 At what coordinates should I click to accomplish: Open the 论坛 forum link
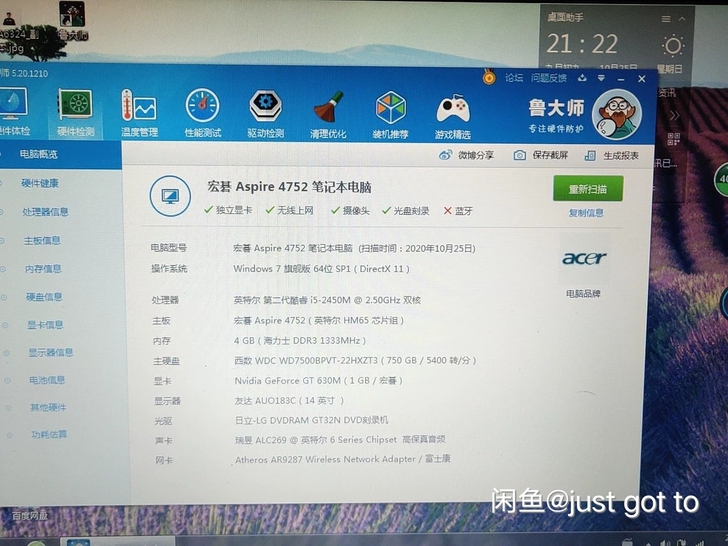point(514,78)
